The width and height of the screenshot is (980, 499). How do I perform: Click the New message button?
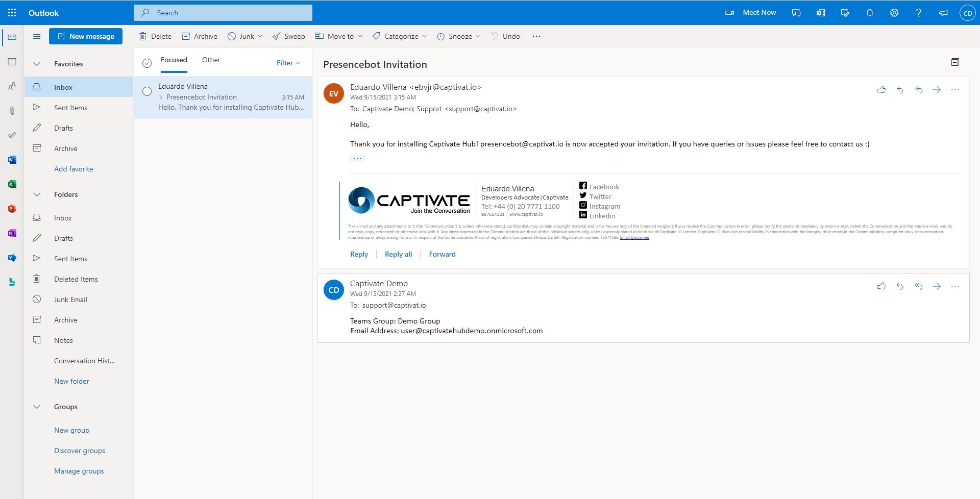[x=86, y=36]
